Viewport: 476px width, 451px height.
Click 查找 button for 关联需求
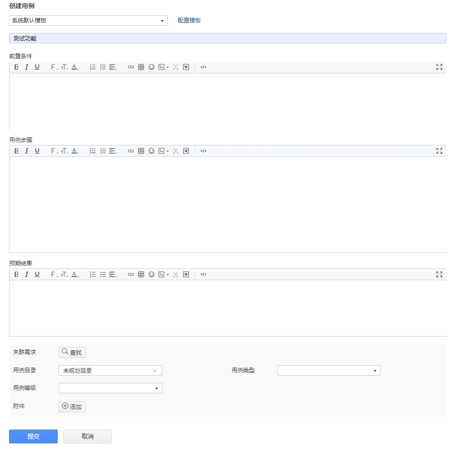[x=72, y=352]
